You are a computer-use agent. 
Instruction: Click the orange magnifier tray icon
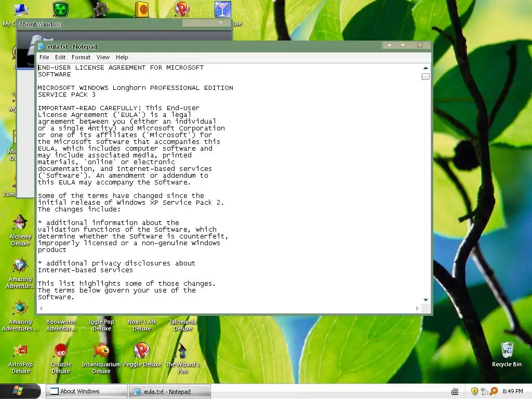click(494, 391)
